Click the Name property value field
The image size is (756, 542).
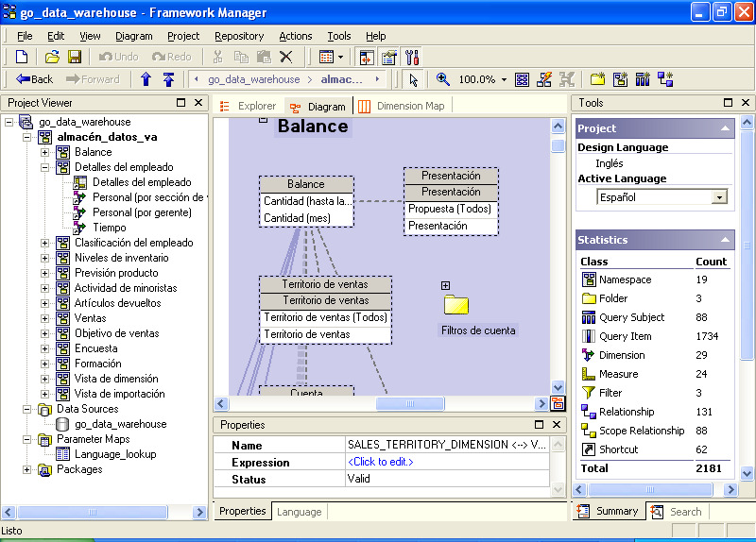(447, 445)
